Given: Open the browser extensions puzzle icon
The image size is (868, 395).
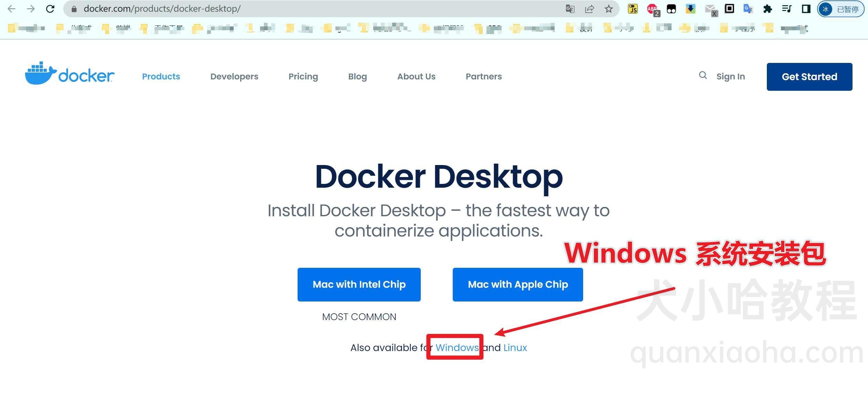Looking at the screenshot, I should point(768,9).
